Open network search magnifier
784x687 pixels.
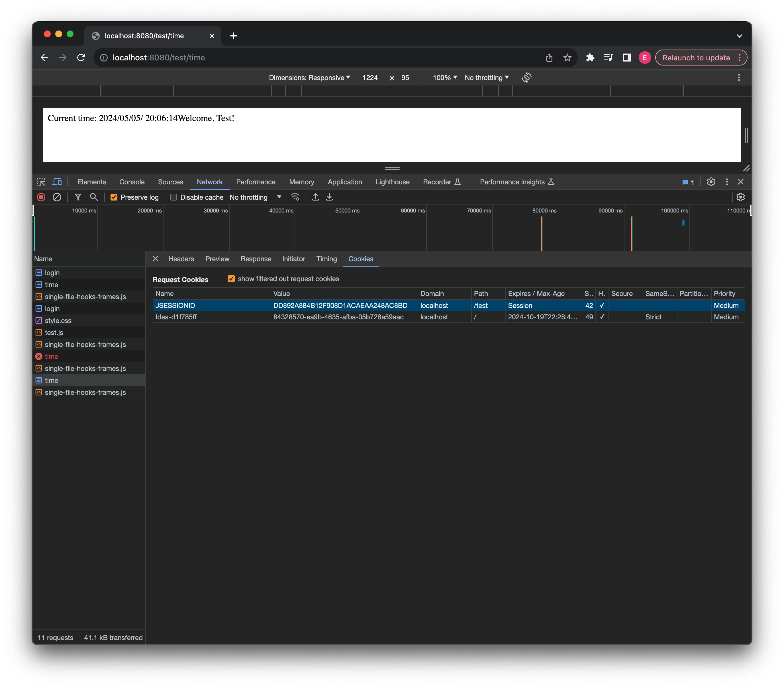(93, 197)
